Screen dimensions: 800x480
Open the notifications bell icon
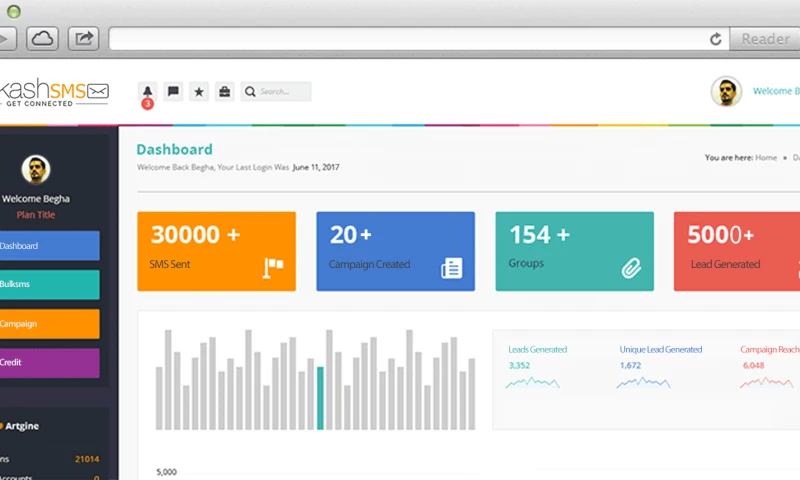[x=147, y=92]
